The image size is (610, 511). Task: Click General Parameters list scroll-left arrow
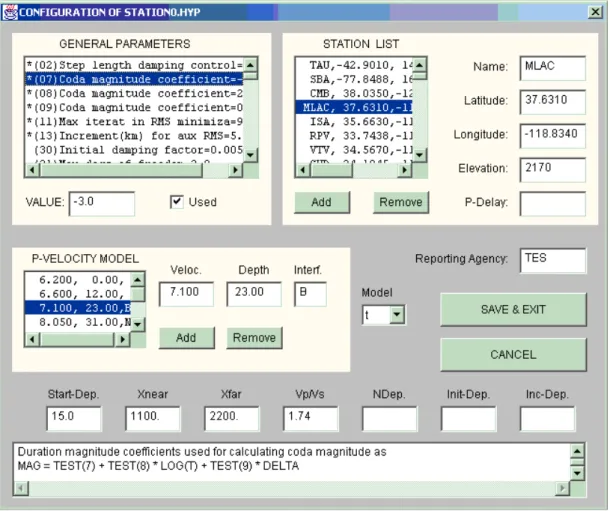(x=32, y=170)
